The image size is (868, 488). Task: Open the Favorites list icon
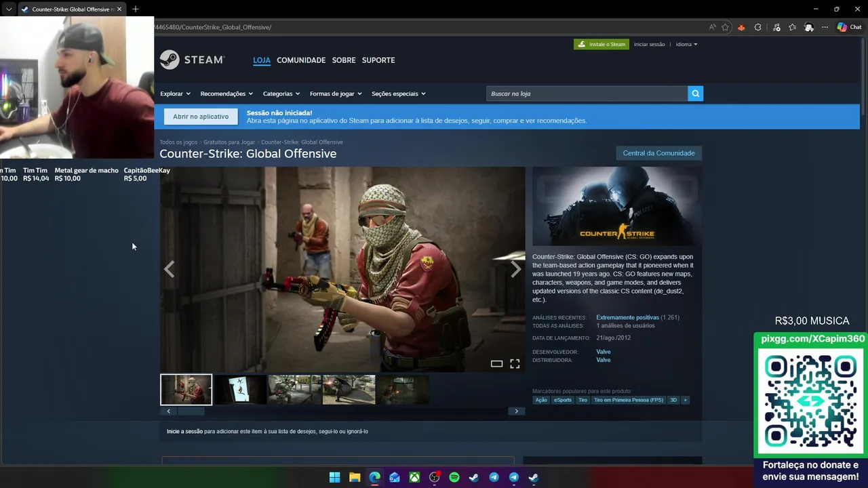click(x=792, y=27)
